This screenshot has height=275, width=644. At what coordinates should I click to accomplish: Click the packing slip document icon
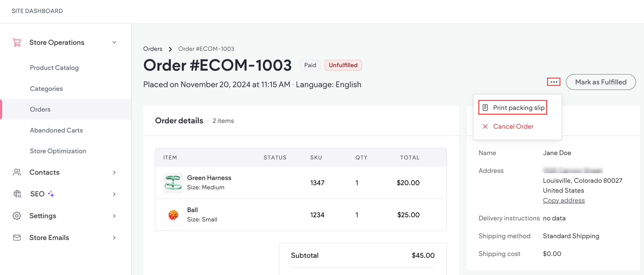tap(485, 108)
